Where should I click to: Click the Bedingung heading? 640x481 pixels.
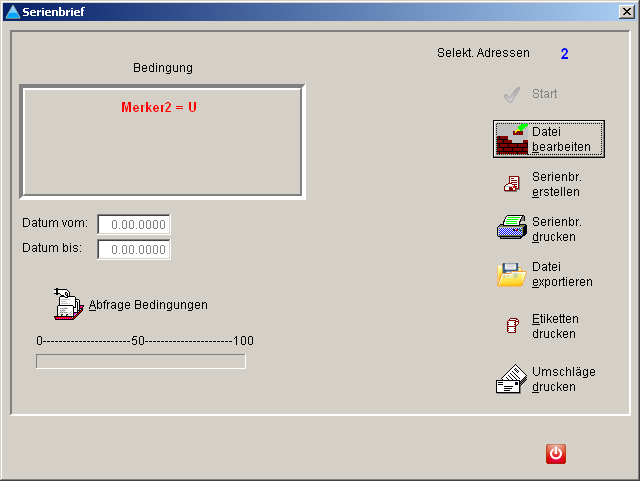pyautogui.click(x=163, y=68)
